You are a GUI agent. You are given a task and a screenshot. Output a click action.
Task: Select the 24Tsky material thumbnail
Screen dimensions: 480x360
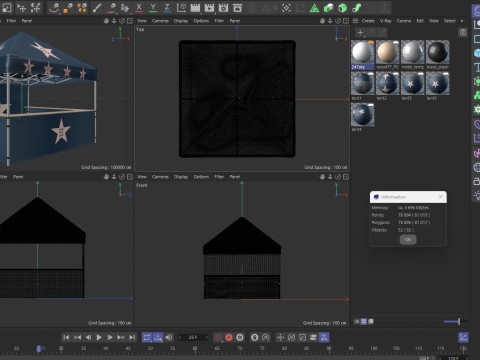coord(363,52)
